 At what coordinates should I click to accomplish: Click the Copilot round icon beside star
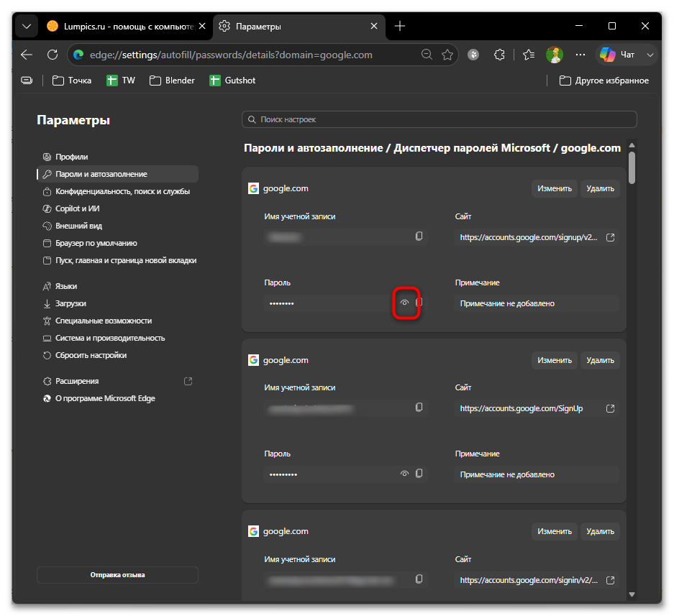(x=473, y=55)
